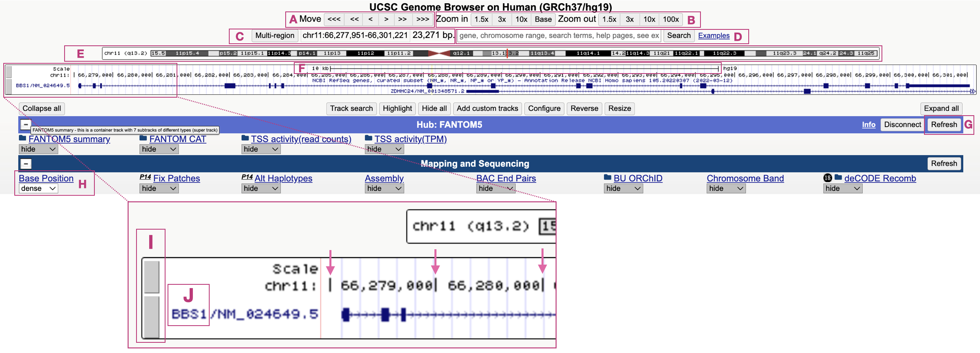Zoom out 3x
This screenshot has width=980, height=353.
tap(630, 19)
